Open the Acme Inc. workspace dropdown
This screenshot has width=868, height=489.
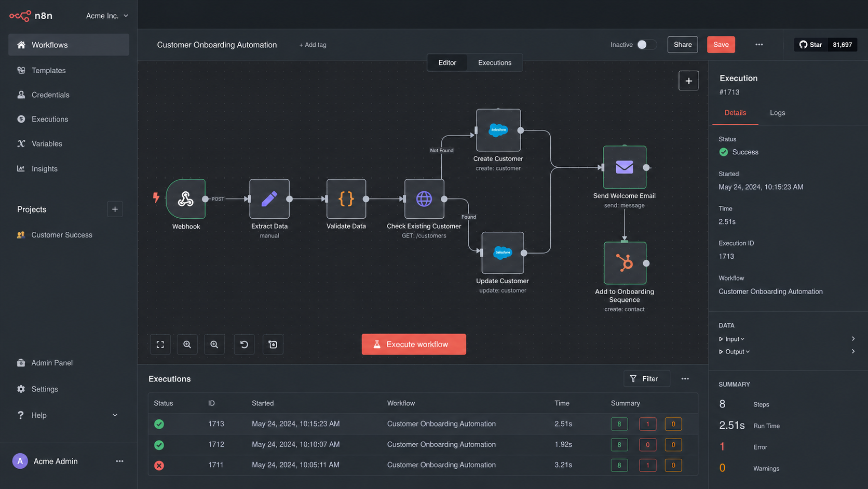click(x=107, y=16)
